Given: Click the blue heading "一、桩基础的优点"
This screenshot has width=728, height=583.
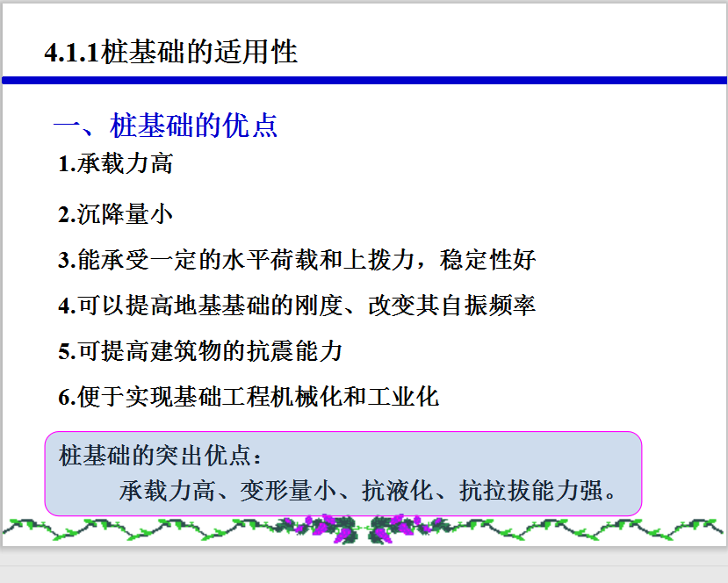Looking at the screenshot, I should (x=166, y=126).
